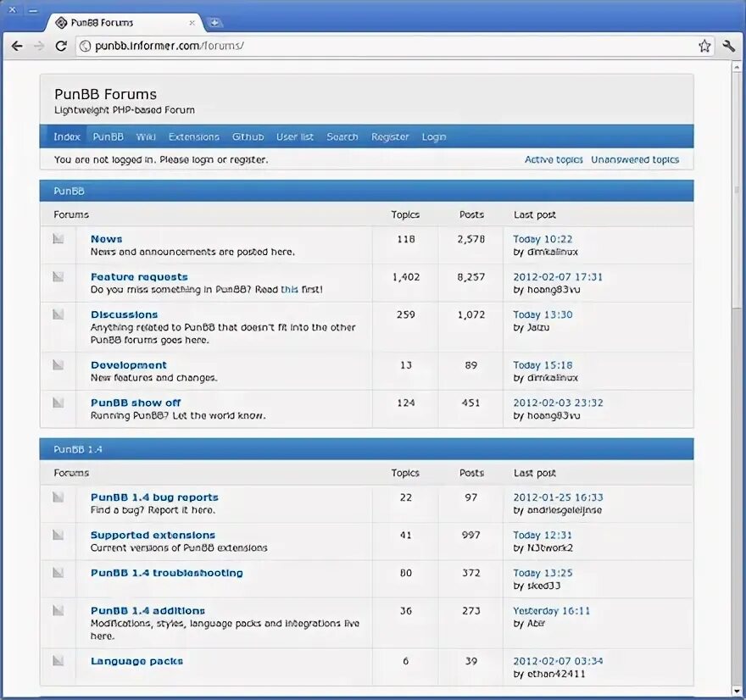The height and width of the screenshot is (700, 746).
Task: Open the Discussions forum
Action: (124, 314)
